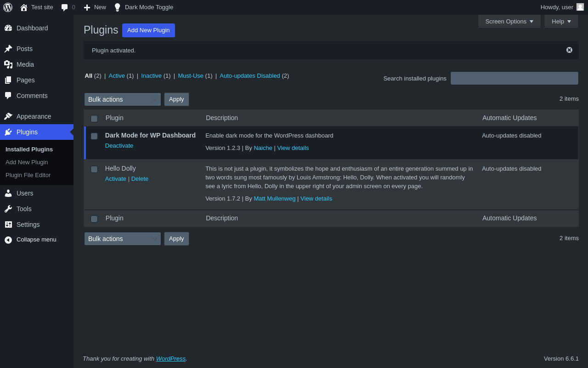Image resolution: width=588 pixels, height=368 pixels.
Task: Open the Dashboard menu item
Action: coord(37,28)
